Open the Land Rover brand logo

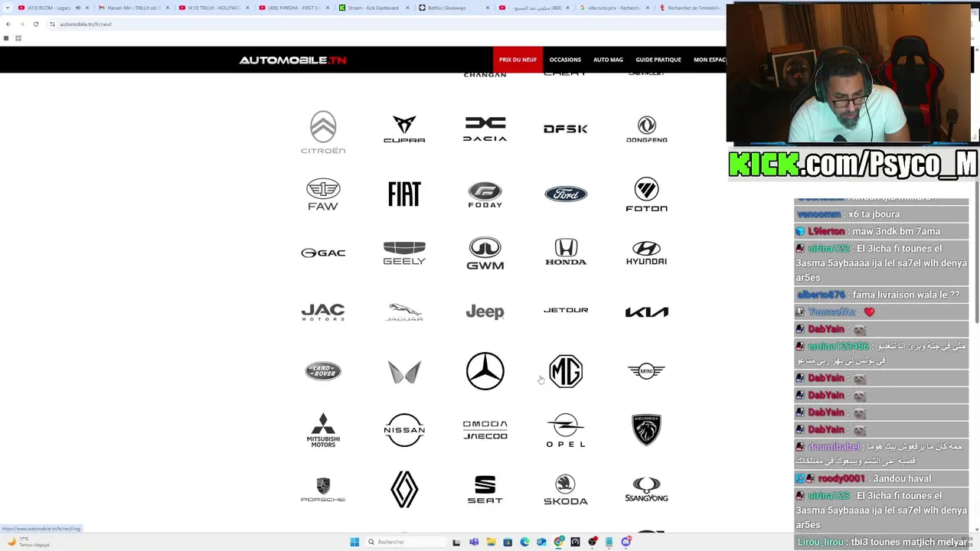323,371
